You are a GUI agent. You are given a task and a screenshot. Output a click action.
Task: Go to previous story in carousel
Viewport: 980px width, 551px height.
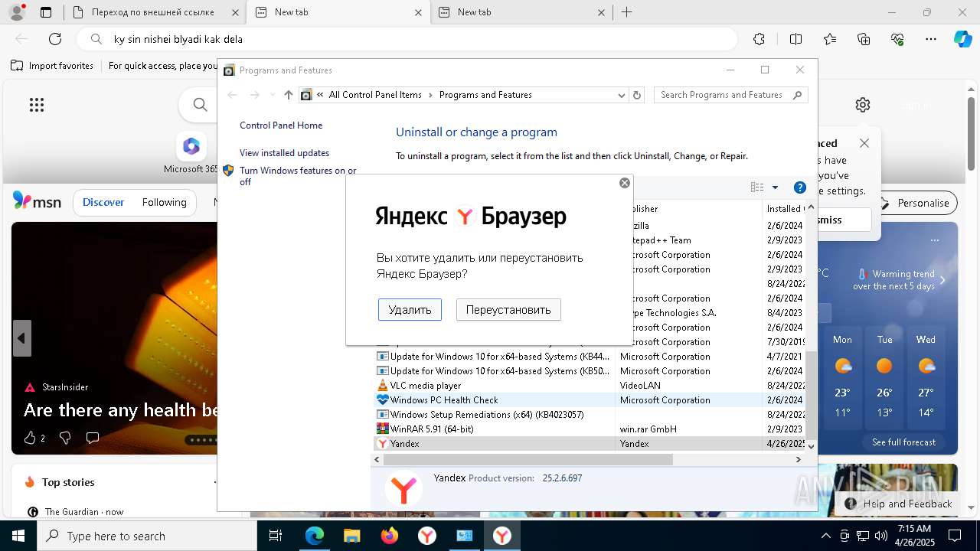(21, 338)
